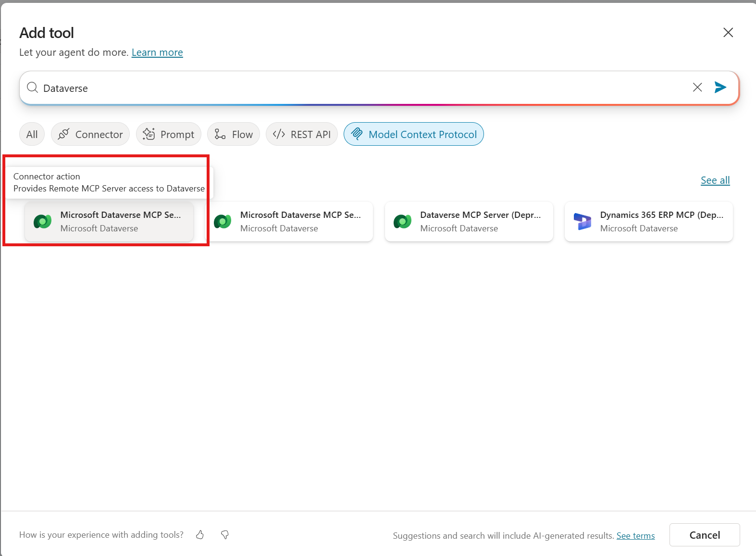Give thumbs up feedback on adding tools

200,535
